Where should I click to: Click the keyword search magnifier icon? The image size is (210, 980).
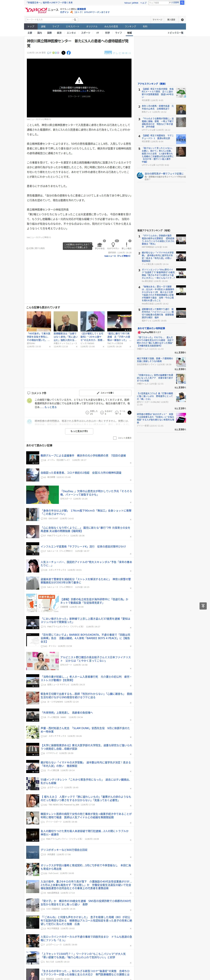(x=75, y=19)
